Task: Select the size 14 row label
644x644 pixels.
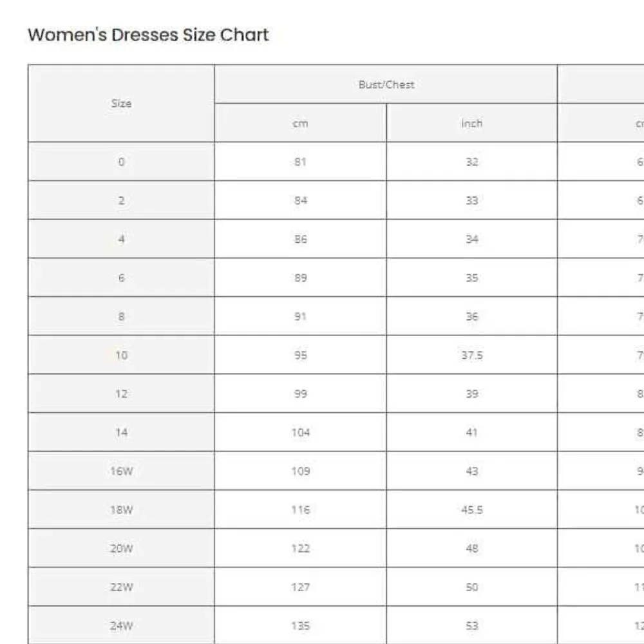Action: pos(121,432)
